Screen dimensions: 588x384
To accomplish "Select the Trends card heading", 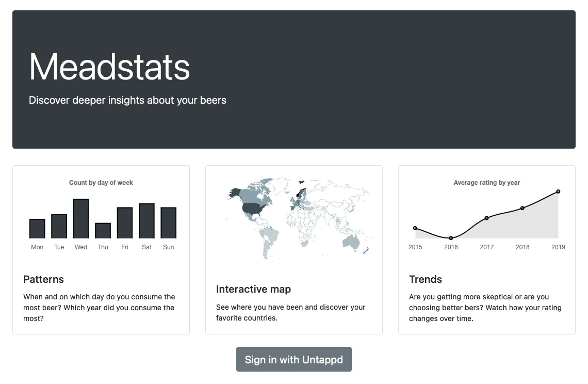I will 426,279.
